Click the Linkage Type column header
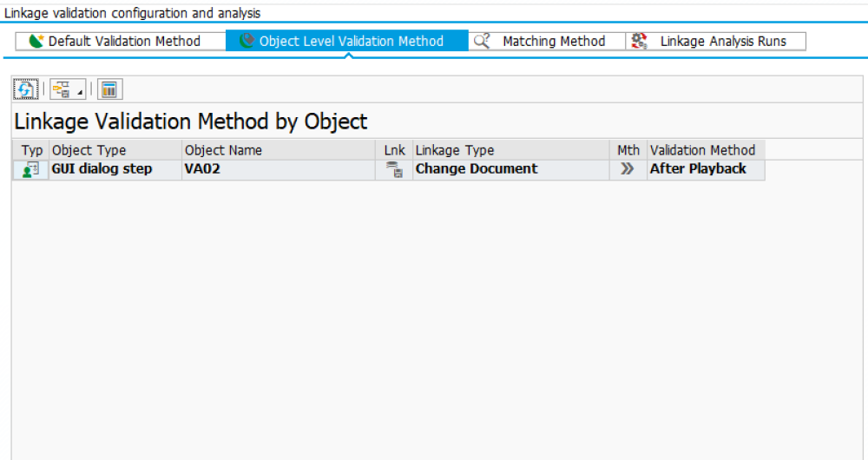 [x=511, y=150]
